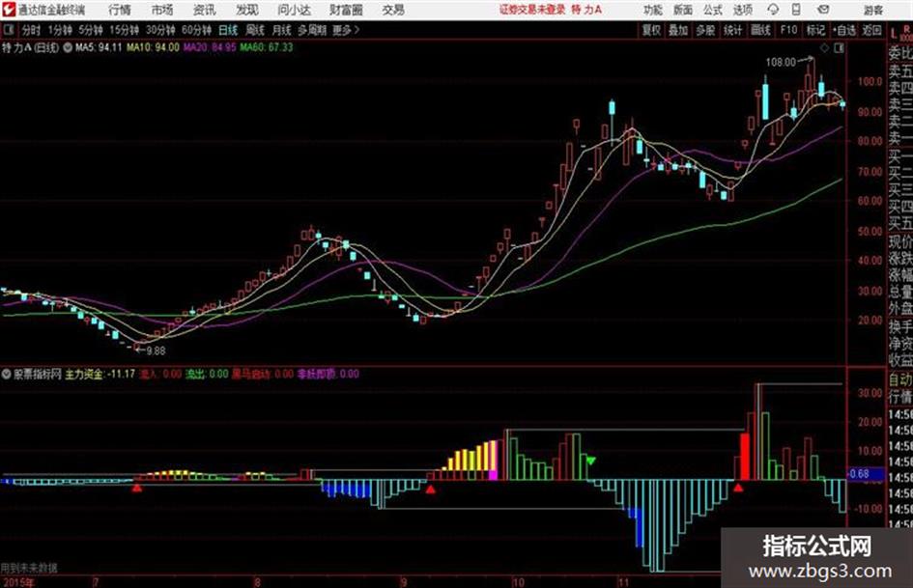
Task: Switch to 15分钟 period tab
Action: pos(124,30)
